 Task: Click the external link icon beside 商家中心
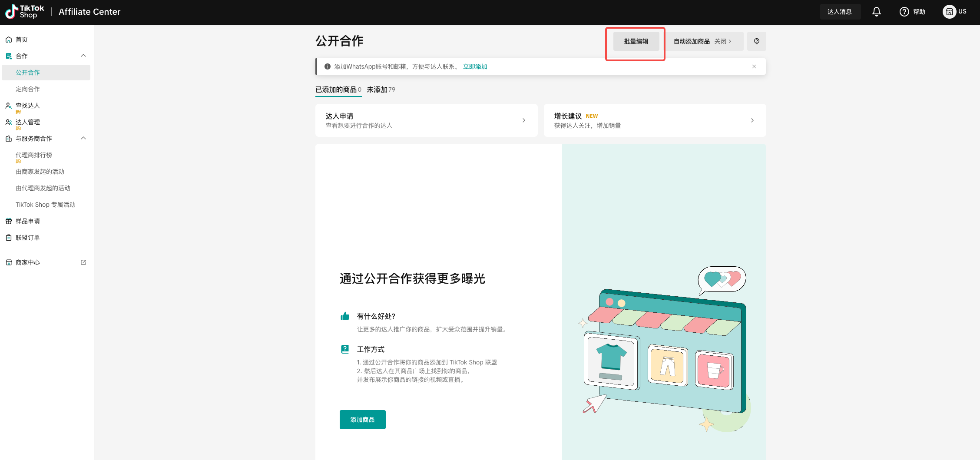coord(83,262)
